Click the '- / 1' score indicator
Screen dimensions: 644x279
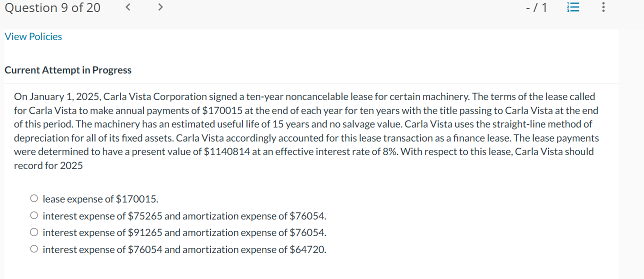pos(537,8)
